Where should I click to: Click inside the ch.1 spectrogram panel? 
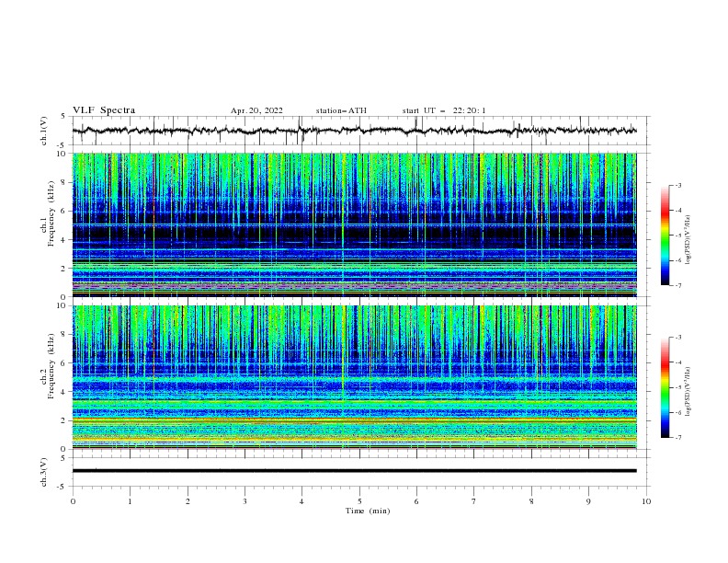(x=354, y=224)
